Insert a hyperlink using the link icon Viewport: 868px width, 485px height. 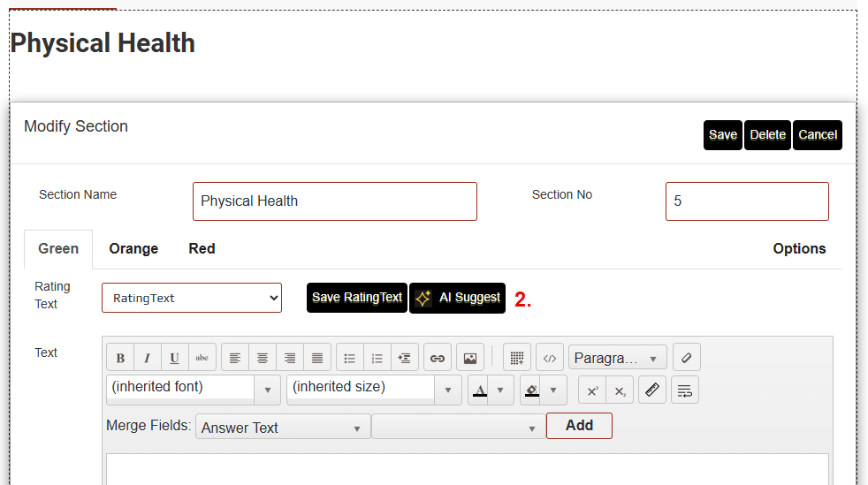[x=437, y=358]
